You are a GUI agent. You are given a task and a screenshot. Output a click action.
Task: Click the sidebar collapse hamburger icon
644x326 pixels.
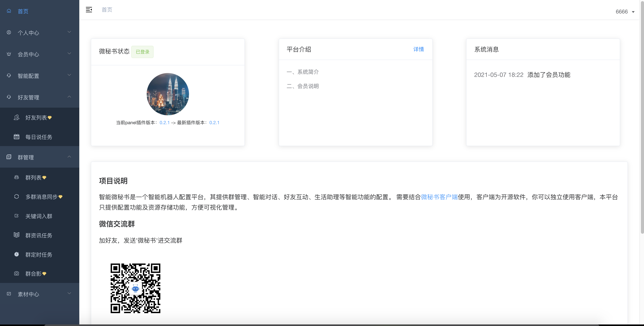click(89, 10)
